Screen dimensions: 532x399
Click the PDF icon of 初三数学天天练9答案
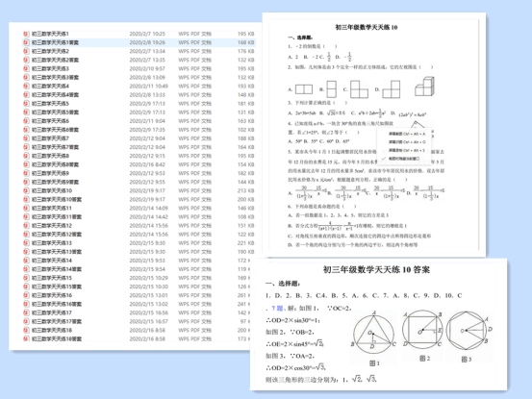click(x=26, y=182)
